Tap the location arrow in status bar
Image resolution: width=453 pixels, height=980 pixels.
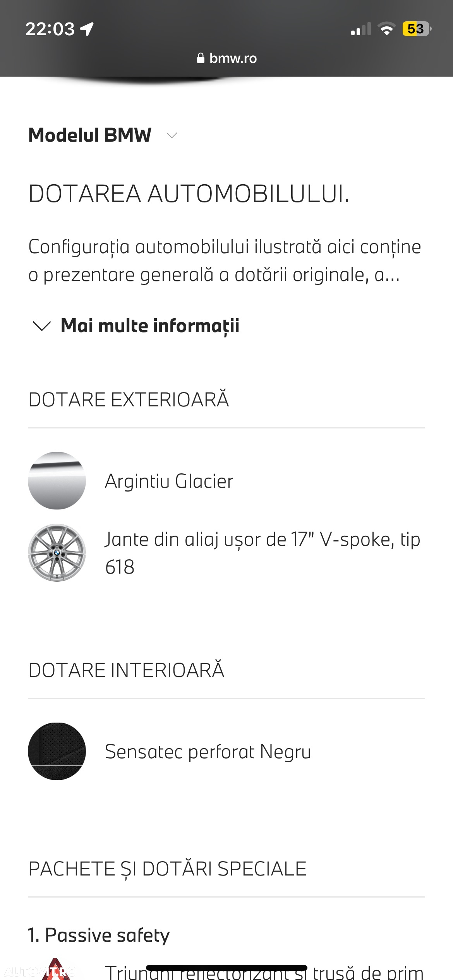click(x=87, y=29)
